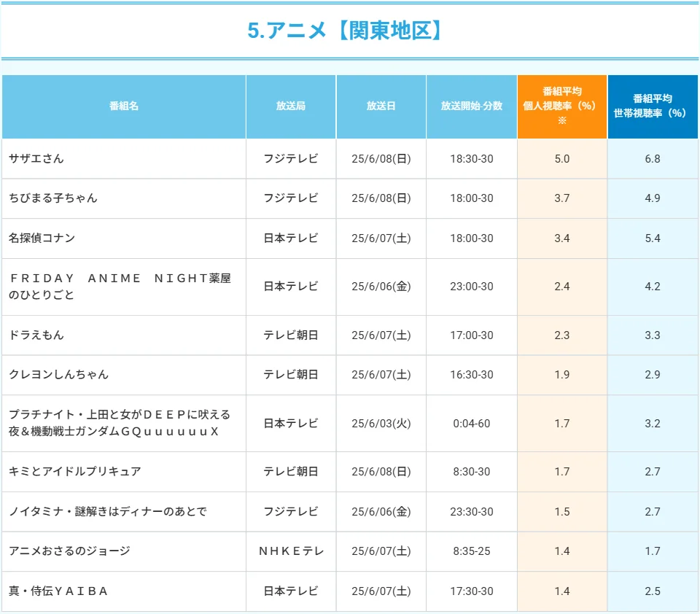
Task: Click date 25/6/07(土) in 名探偵コナン row
Action: (381, 238)
